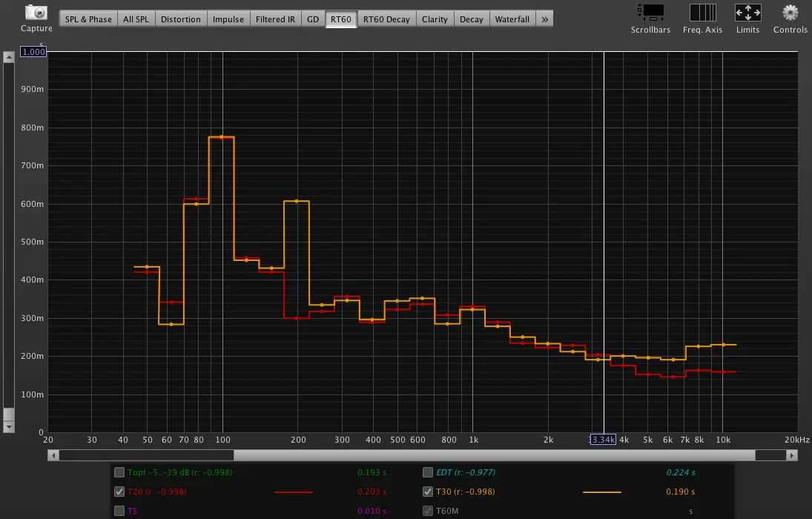Uncheck the T20 trace checkbox
The width and height of the screenshot is (812, 519).
[x=119, y=492]
